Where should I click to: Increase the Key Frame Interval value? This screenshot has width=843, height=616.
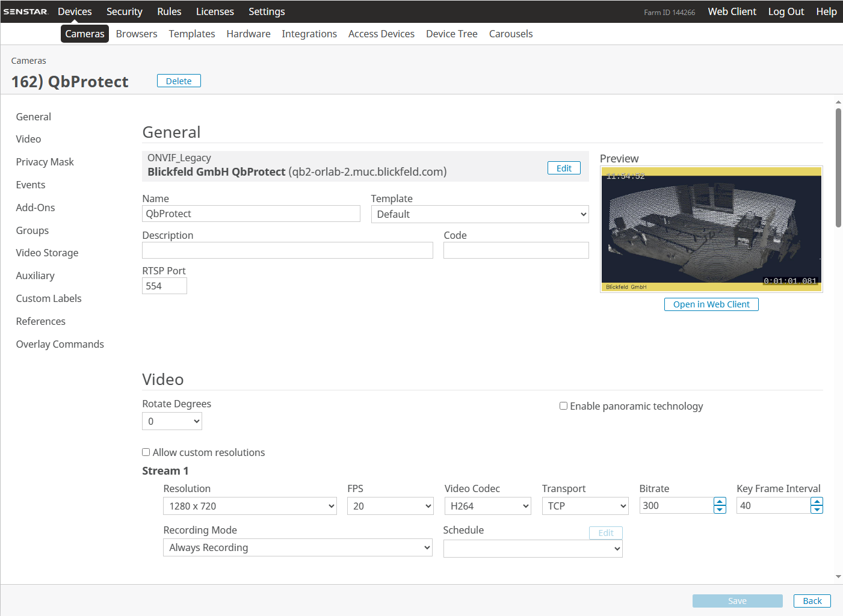(817, 502)
